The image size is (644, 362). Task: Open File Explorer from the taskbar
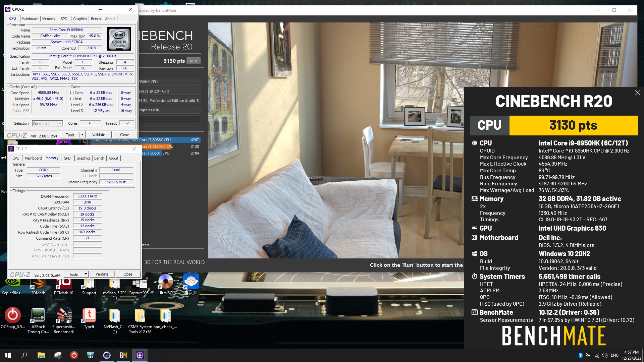point(41,355)
